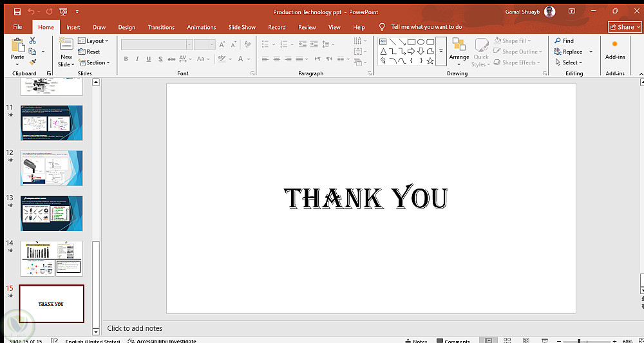Select the Triangle shape in gallery

[383, 51]
